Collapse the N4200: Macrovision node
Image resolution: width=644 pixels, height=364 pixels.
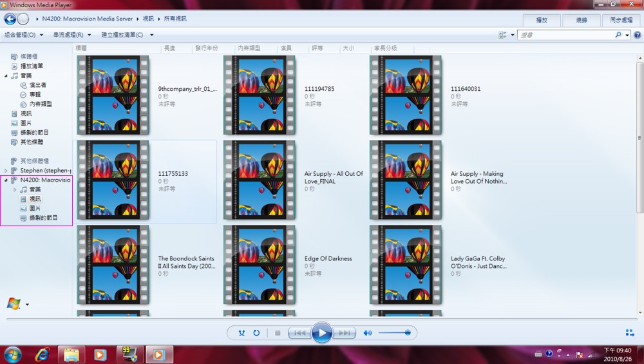[6, 180]
